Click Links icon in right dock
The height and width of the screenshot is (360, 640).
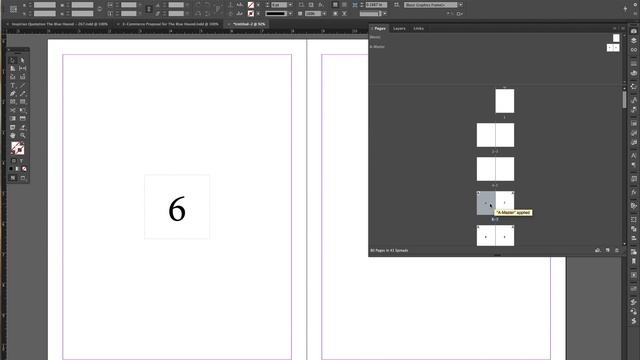[633, 50]
